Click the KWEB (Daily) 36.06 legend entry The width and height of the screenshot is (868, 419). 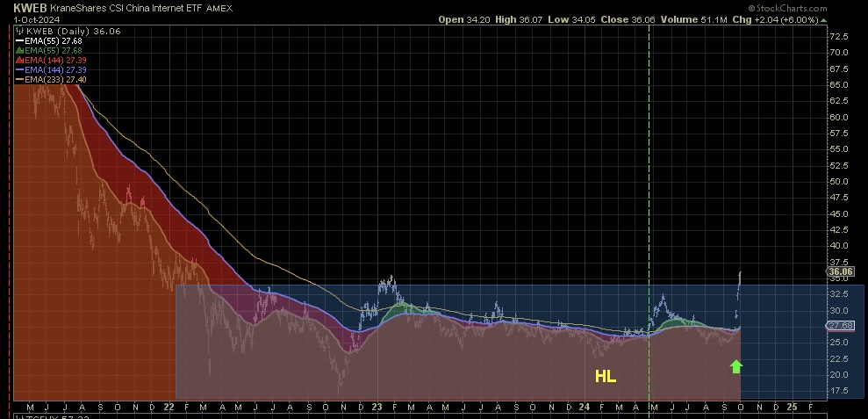click(x=73, y=31)
